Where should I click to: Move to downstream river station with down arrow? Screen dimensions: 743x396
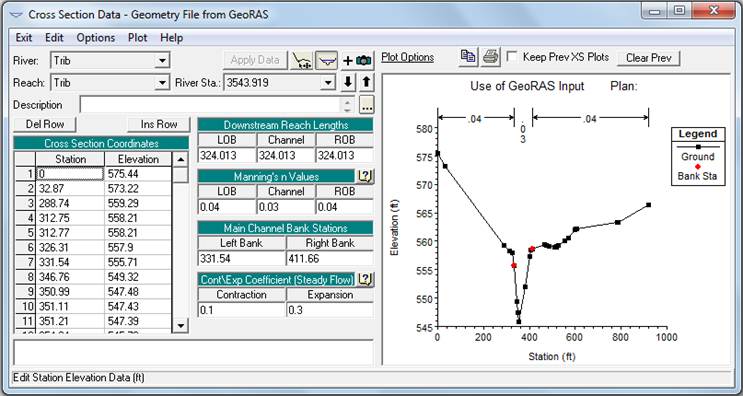point(348,82)
